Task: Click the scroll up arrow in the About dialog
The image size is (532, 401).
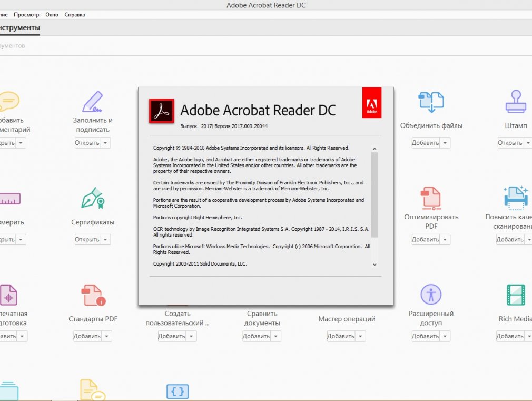Action: click(375, 149)
